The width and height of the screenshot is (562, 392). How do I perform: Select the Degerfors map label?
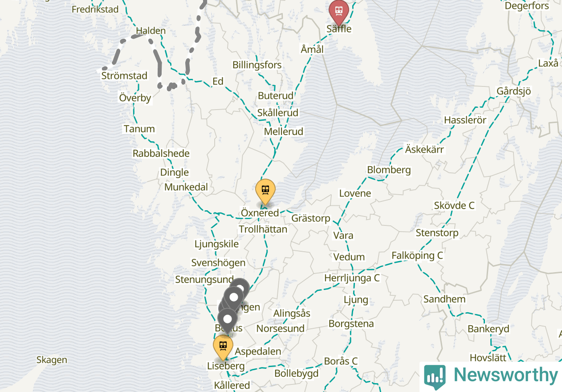(527, 6)
